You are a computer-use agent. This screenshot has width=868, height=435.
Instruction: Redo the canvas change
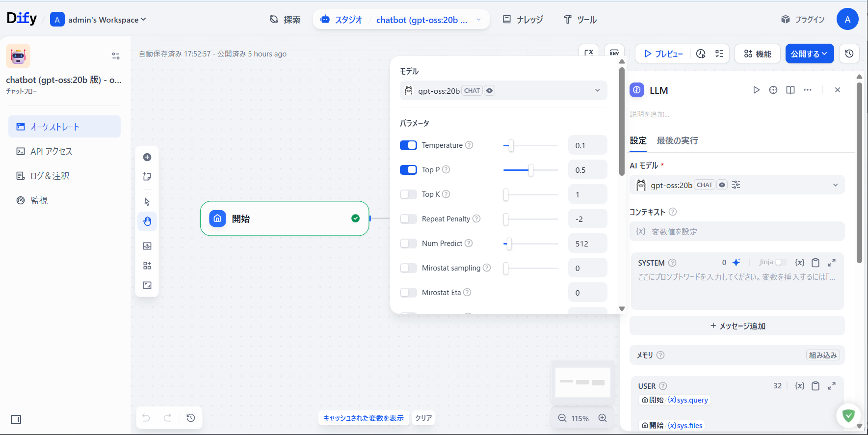click(167, 418)
